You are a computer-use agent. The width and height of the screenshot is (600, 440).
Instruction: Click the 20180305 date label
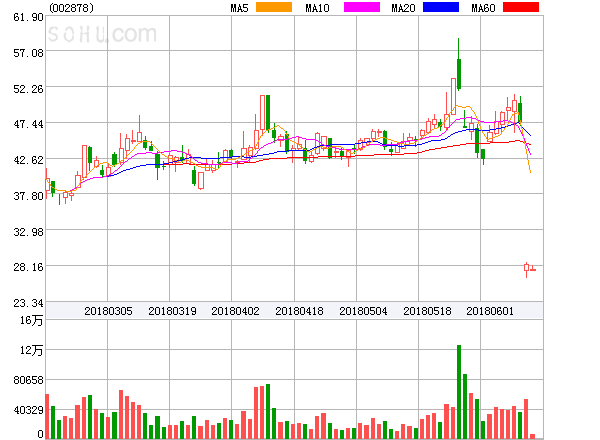pos(108,311)
